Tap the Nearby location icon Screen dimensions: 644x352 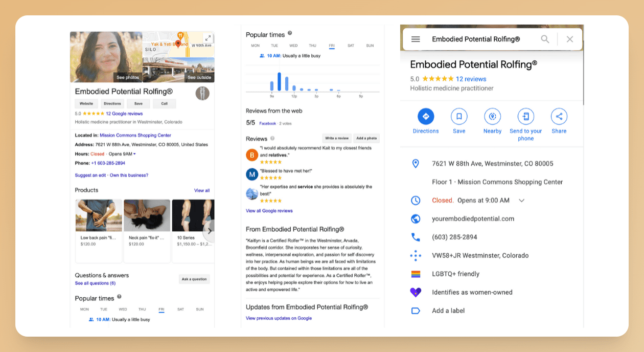(492, 117)
